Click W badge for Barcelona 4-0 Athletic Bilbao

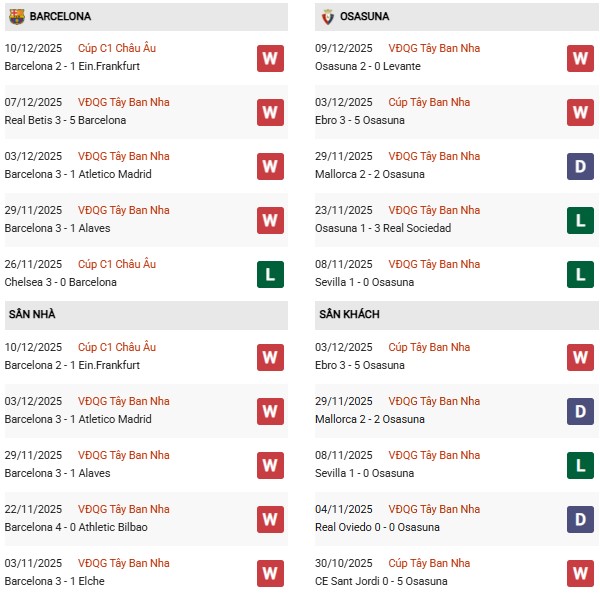(x=270, y=519)
